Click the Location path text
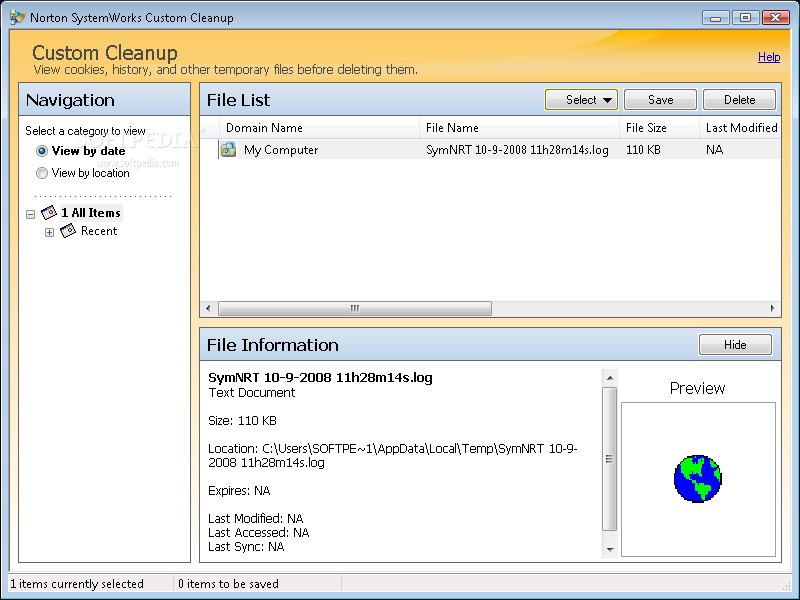Image resolution: width=800 pixels, height=600 pixels. tap(392, 456)
